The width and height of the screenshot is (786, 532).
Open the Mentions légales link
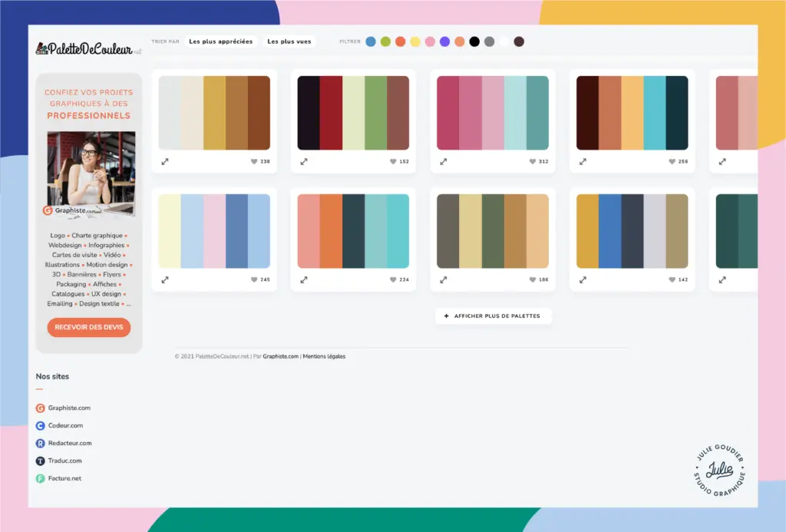(324, 356)
